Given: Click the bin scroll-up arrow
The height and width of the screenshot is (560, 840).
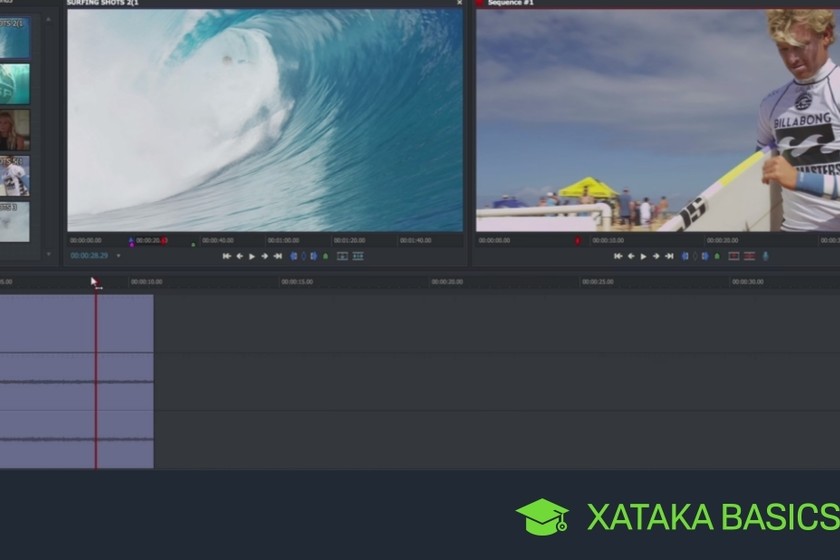Looking at the screenshot, I should [49, 19].
